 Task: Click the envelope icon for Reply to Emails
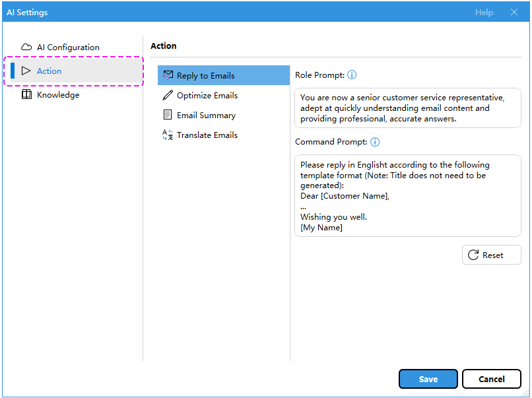pos(168,75)
